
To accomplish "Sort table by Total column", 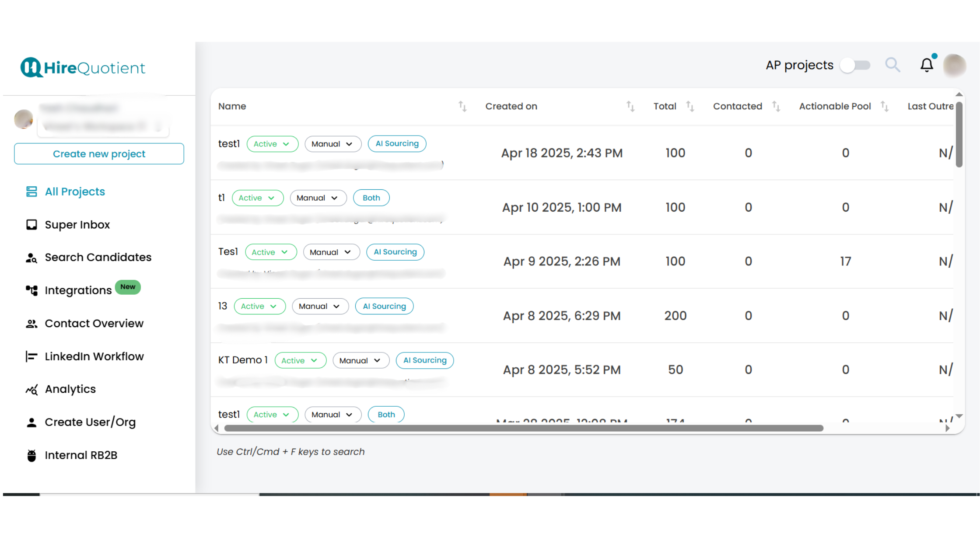I will [690, 106].
